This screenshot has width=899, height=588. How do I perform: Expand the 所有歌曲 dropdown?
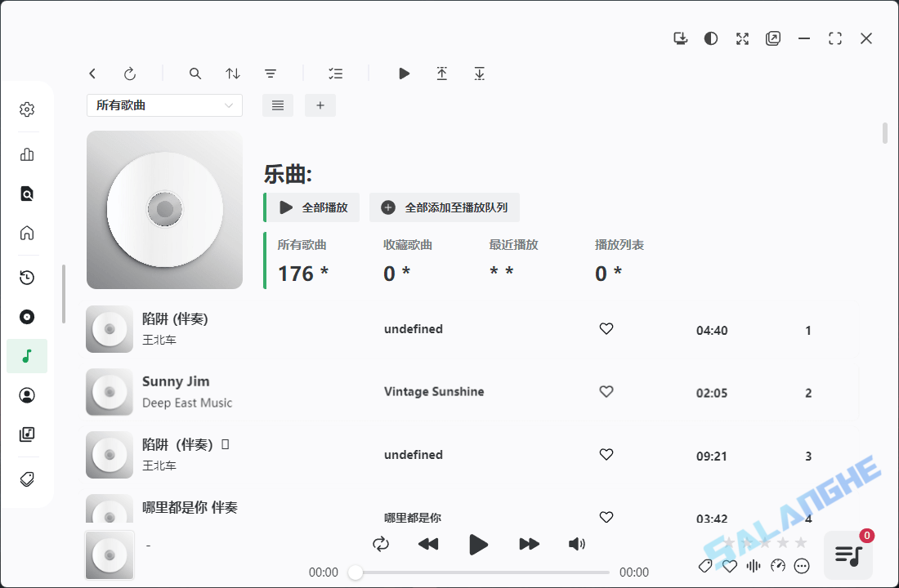[163, 105]
